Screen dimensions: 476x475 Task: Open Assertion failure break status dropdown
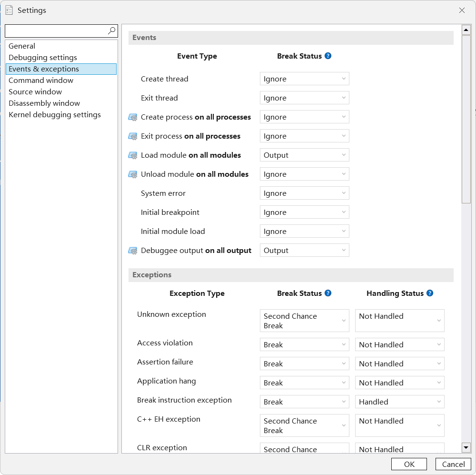(x=305, y=364)
